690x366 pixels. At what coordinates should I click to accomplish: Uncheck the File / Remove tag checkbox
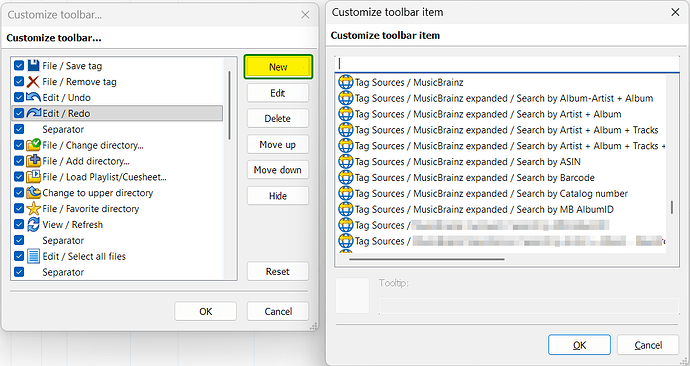(19, 81)
